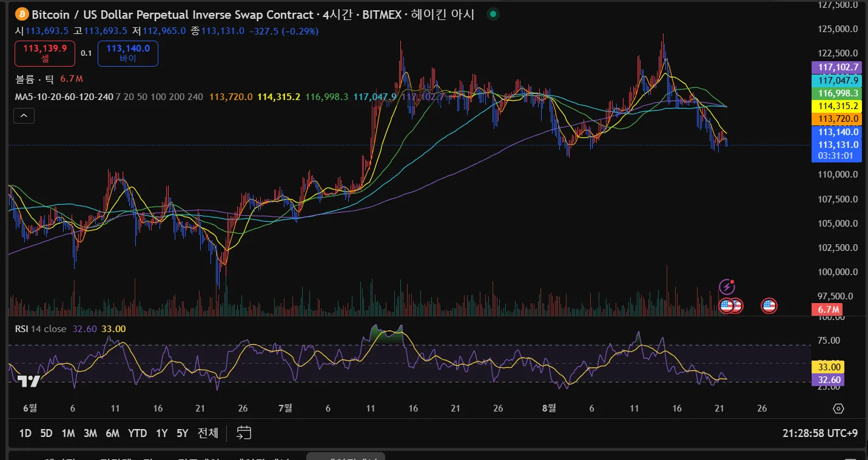Click the purple 117,102.7 price label

(x=838, y=67)
